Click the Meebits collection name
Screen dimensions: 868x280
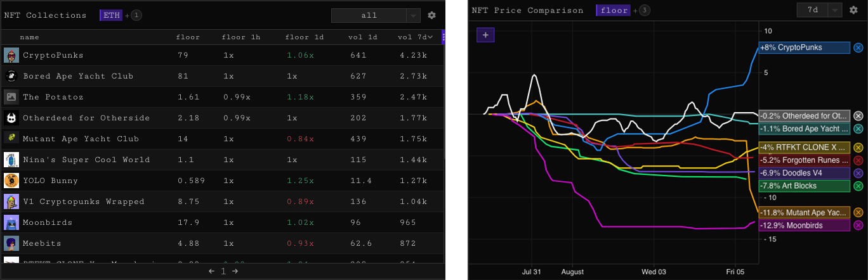[x=42, y=244]
